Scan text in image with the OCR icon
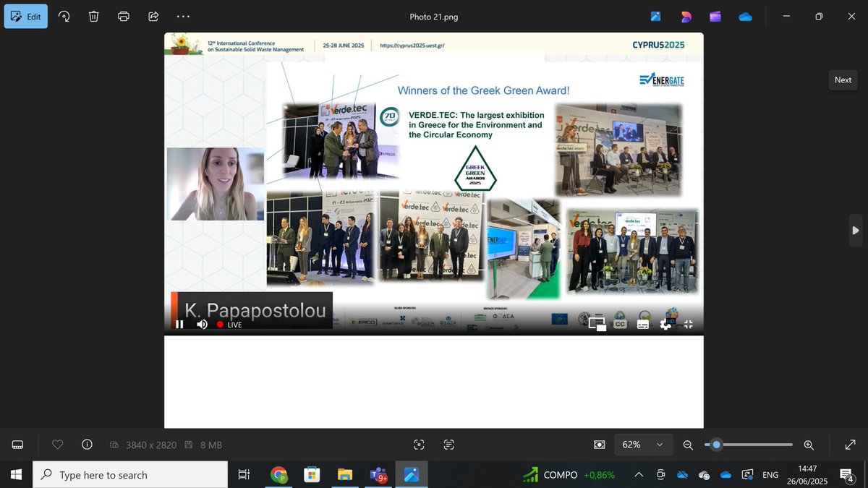The width and height of the screenshot is (868, 488). tap(448, 445)
